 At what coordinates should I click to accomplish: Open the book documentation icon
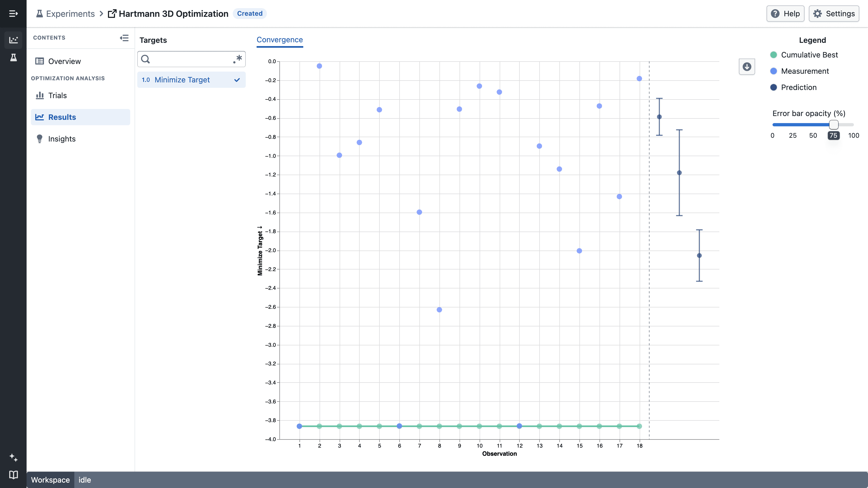coord(13,475)
